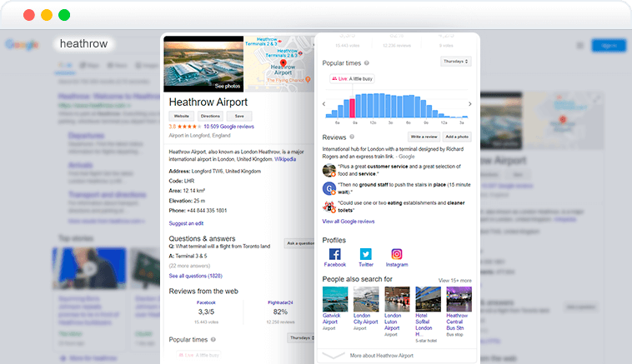This screenshot has height=364, width=632.
Task: Click the Save button
Action: tap(239, 117)
